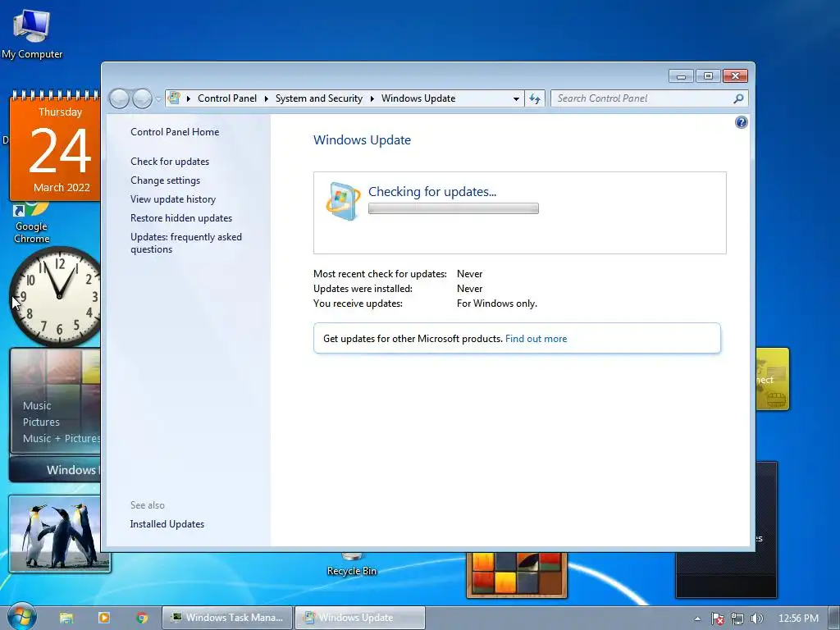Open the Recycle Bin on desktop

(351, 564)
